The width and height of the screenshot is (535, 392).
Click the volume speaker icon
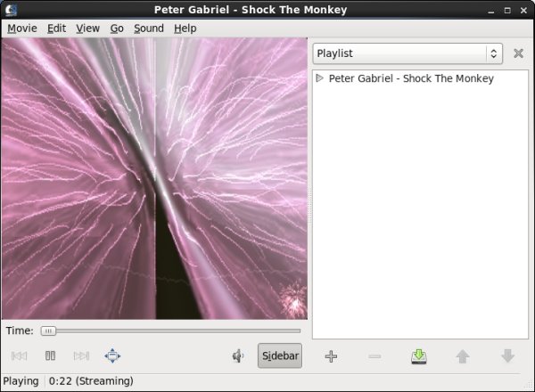point(238,356)
